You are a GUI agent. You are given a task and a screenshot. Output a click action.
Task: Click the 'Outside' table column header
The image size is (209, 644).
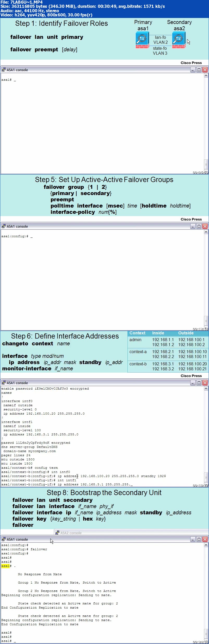(x=186, y=333)
